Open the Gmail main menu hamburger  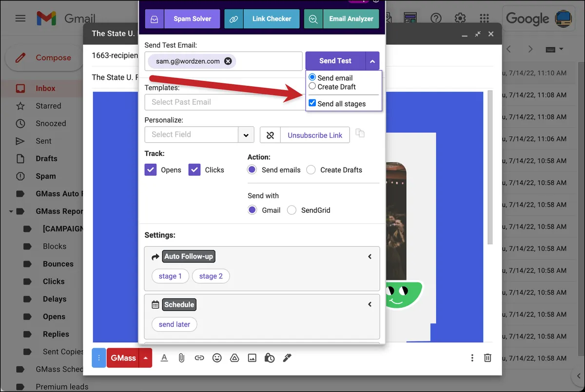pyautogui.click(x=20, y=19)
